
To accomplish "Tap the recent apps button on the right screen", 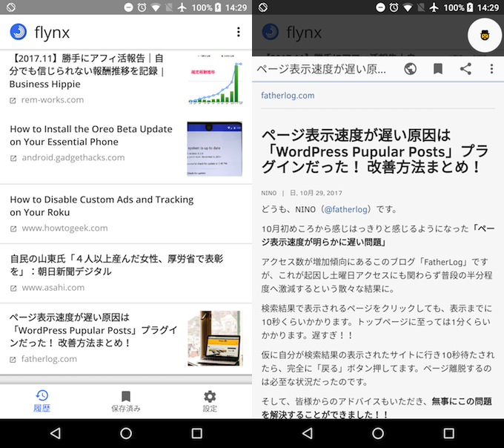I will point(448,433).
